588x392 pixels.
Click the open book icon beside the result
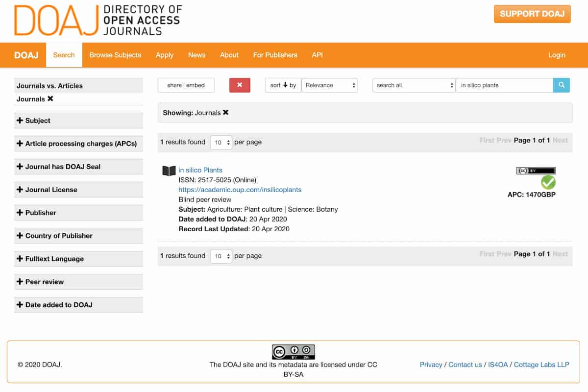(169, 171)
